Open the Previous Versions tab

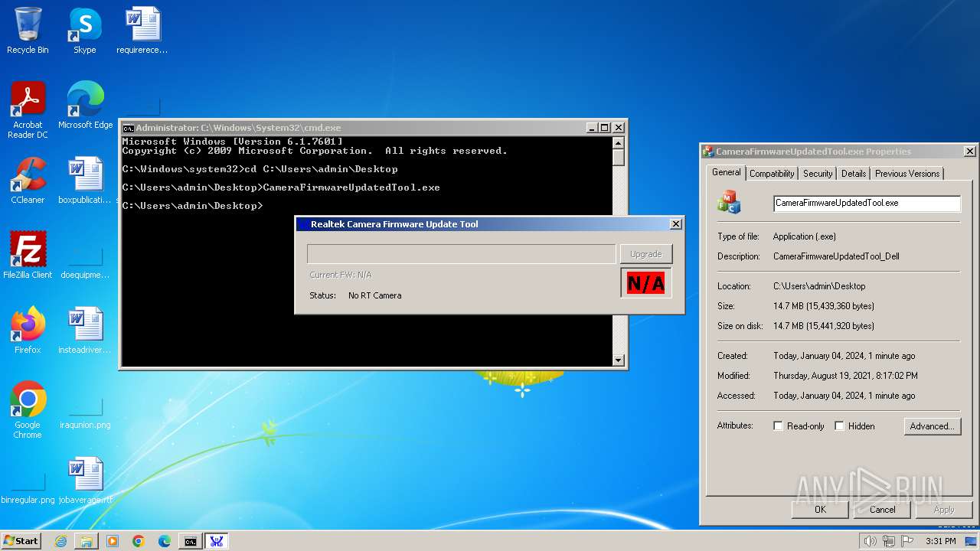click(x=907, y=174)
